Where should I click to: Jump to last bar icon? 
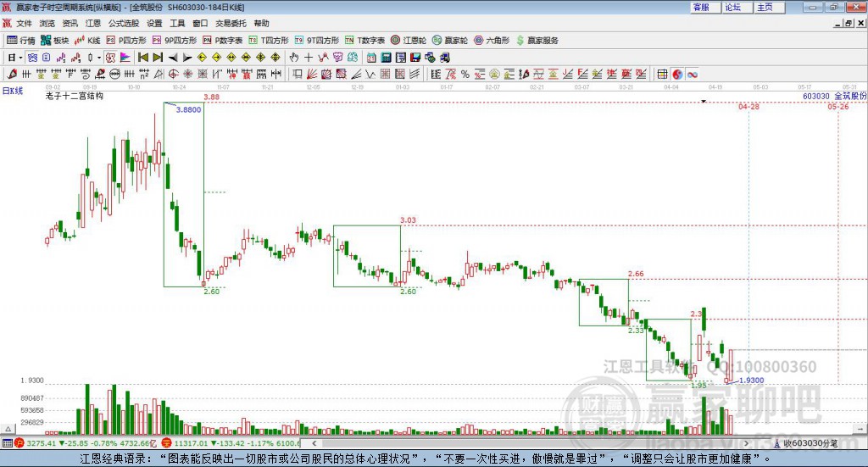[158, 58]
